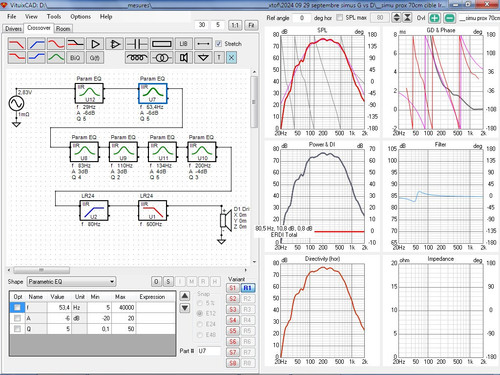Click the SPL max up-down stepper
The height and width of the screenshot is (375, 500).
(x=396, y=18)
